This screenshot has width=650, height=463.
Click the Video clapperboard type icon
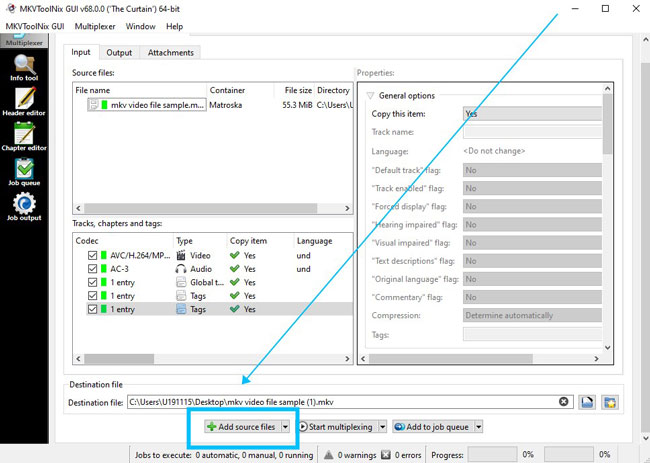click(181, 255)
